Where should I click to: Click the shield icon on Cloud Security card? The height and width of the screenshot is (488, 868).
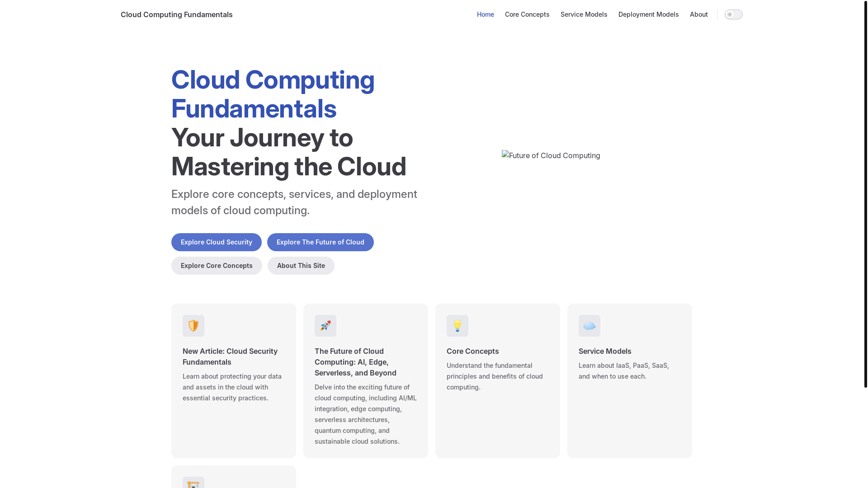click(x=193, y=326)
